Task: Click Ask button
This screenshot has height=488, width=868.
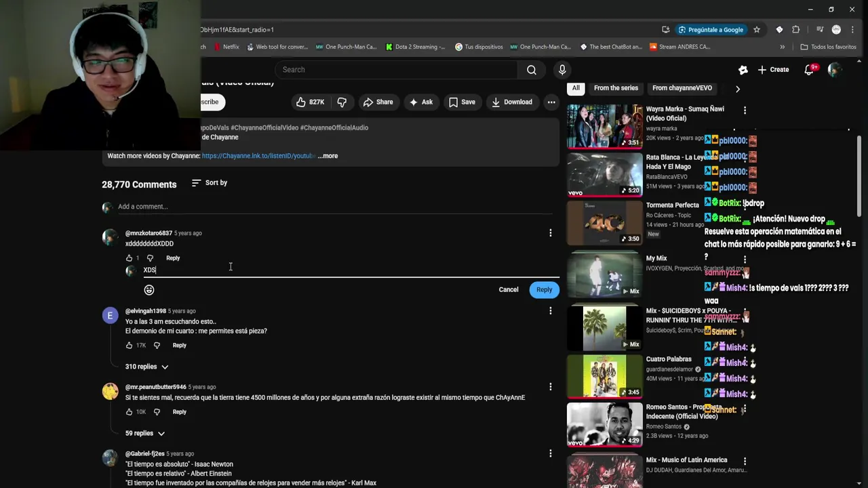Action: coord(420,102)
